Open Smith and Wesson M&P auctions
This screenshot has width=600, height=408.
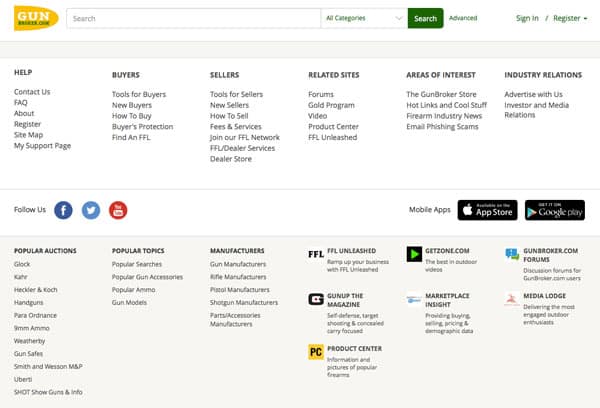coord(48,367)
